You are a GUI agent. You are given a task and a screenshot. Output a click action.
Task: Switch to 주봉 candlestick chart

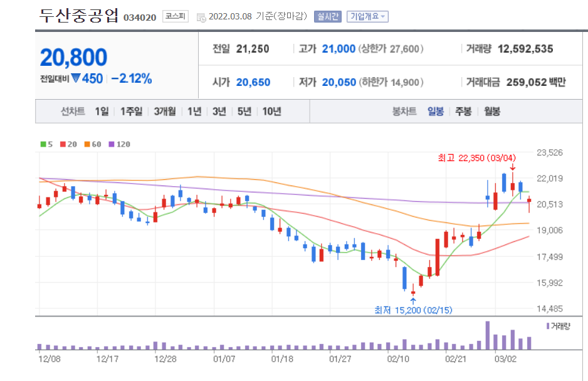tap(463, 112)
